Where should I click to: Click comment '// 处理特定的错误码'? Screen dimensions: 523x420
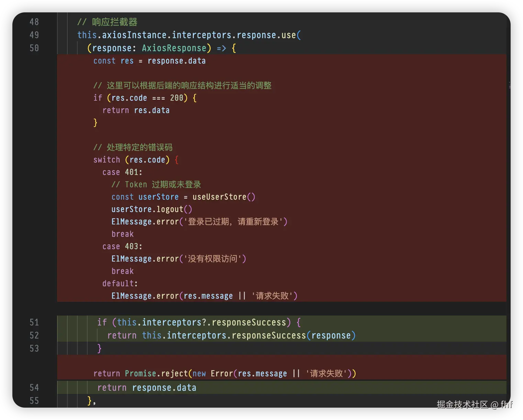coord(133,147)
